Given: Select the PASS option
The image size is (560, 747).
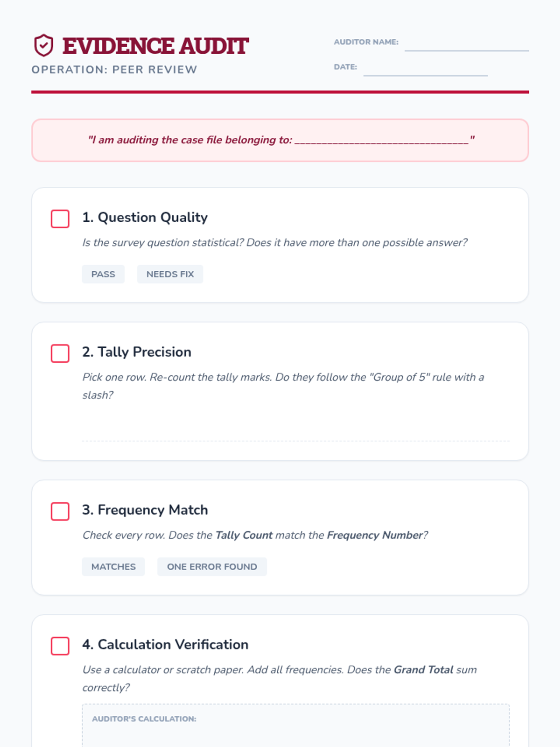Looking at the screenshot, I should pos(103,274).
